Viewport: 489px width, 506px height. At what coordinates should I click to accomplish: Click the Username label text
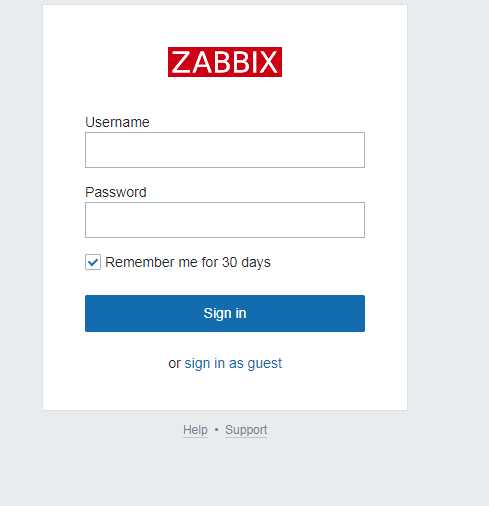point(117,122)
